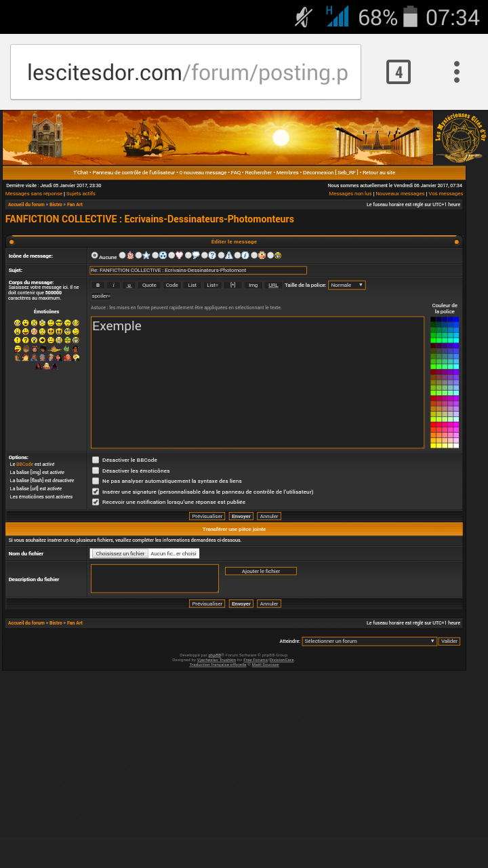Open the FAQ link in the navigation bar
This screenshot has width=488, height=868.
coord(236,173)
